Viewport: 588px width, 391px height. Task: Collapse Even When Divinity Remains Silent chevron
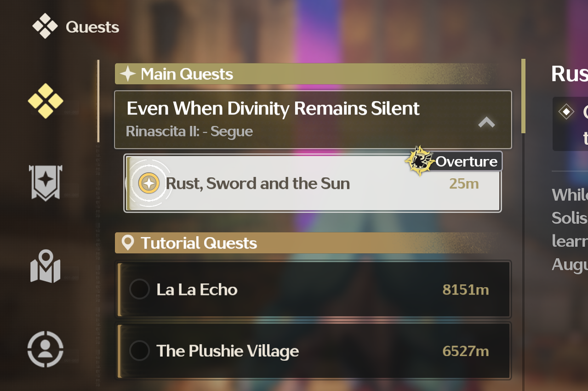click(486, 122)
